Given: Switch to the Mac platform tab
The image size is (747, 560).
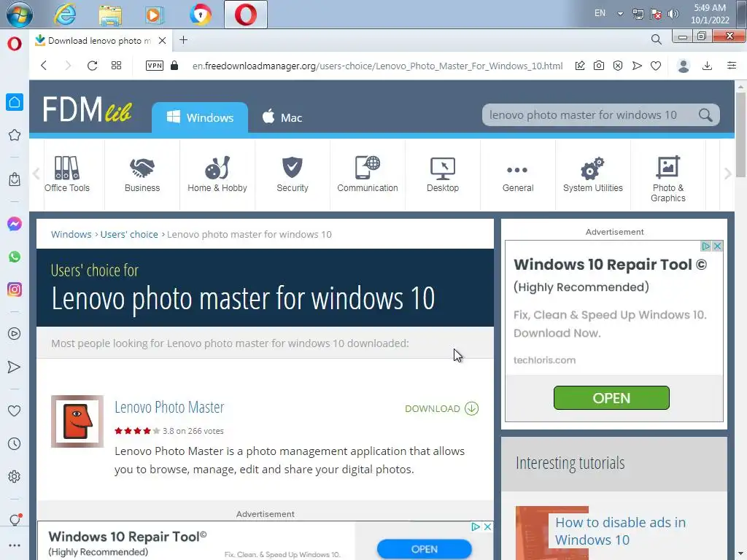Looking at the screenshot, I should pyautogui.click(x=282, y=117).
